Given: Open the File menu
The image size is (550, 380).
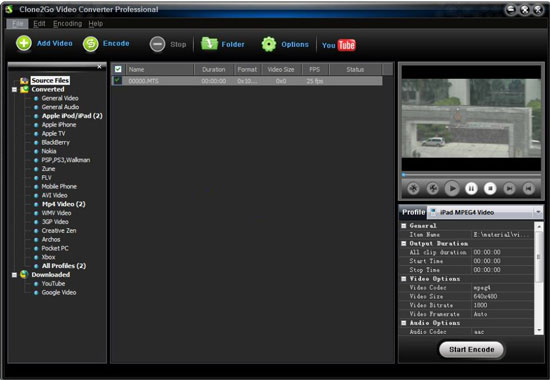Looking at the screenshot, I should (18, 24).
